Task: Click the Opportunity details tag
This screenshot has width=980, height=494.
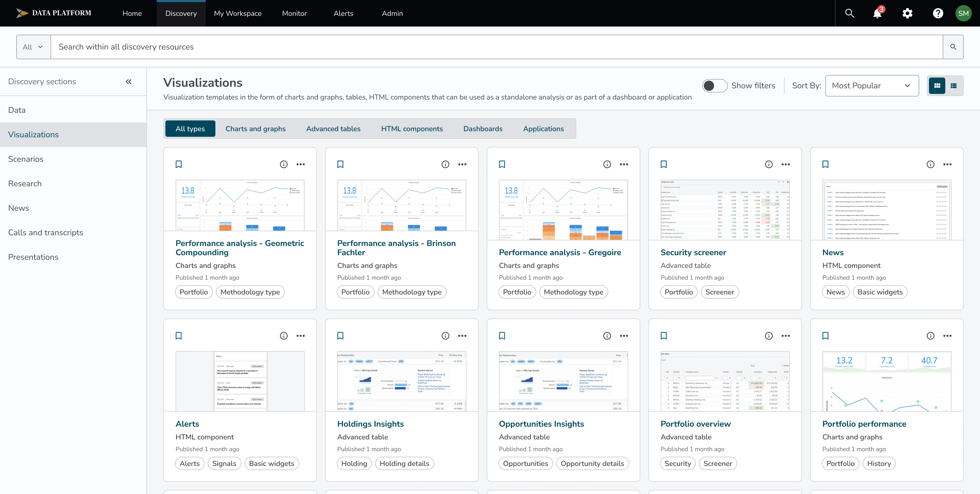Action: (592, 464)
